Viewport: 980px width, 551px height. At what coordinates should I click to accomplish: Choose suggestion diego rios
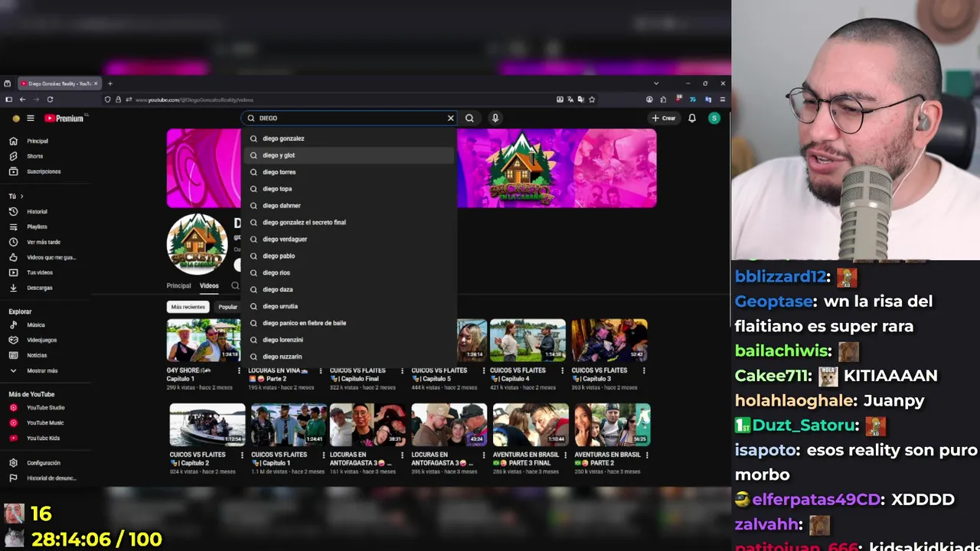348,272
